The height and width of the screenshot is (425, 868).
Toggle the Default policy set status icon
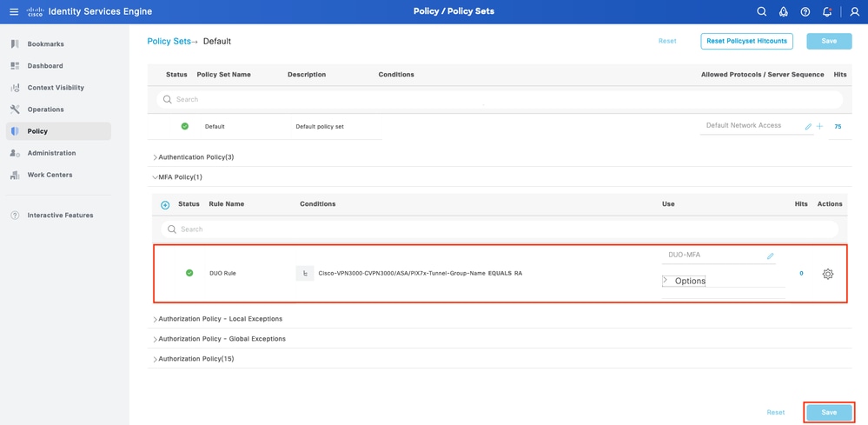tap(185, 126)
